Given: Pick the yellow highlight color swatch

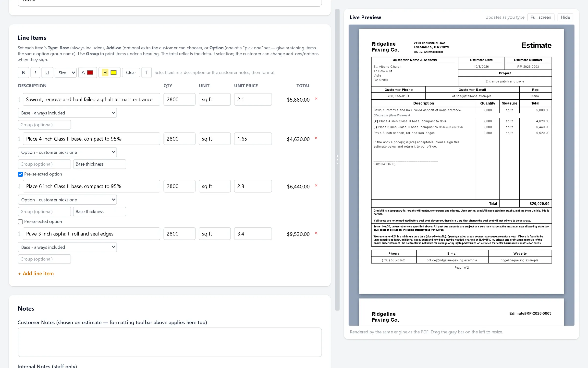Looking at the screenshot, I should 113,73.
